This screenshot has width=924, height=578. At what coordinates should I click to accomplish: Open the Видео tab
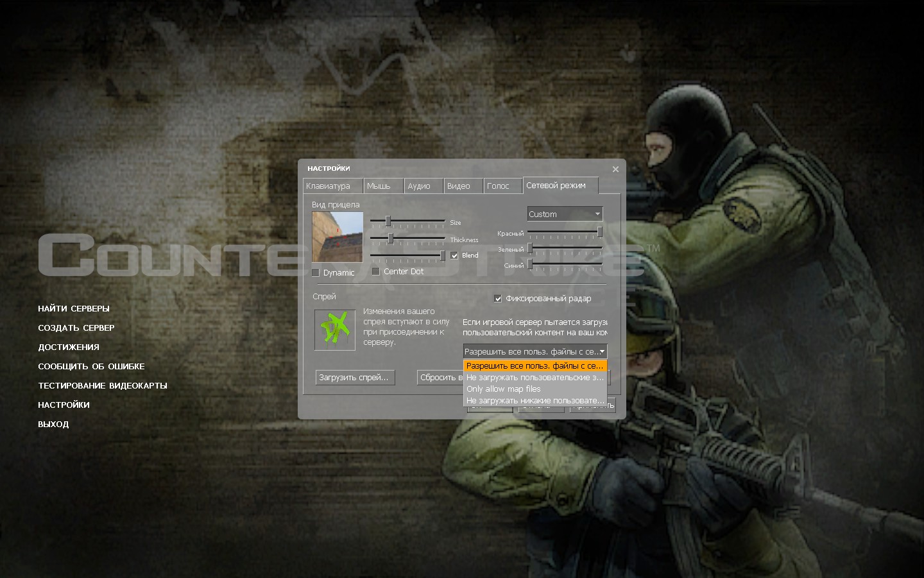(463, 186)
